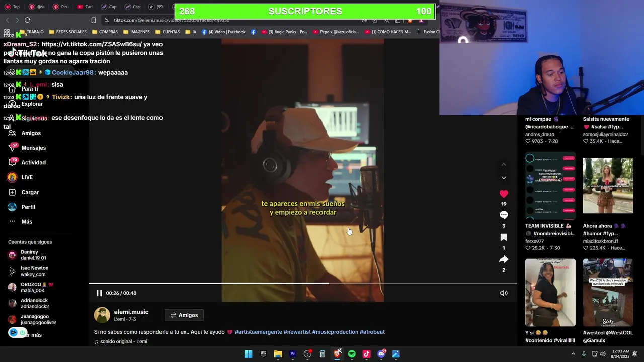Select Explorar in the sidebar
The height and width of the screenshot is (362, 644).
click(32, 104)
